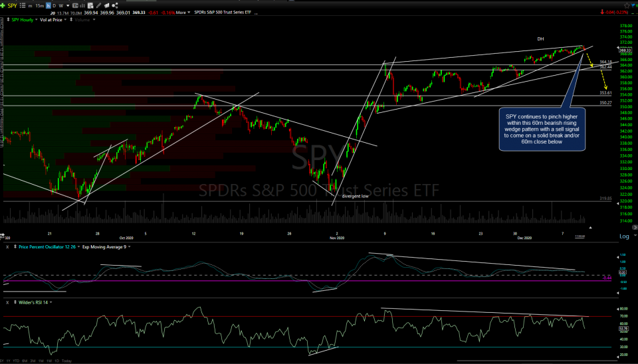
Task: Click the current price tag 369.33 on axis
Action: click(x=625, y=50)
